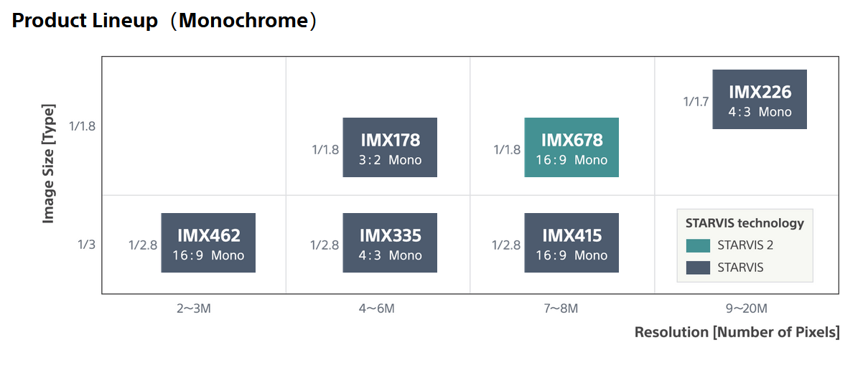Click the 7~8M resolution axis label
868x368 pixels.
tap(561, 308)
